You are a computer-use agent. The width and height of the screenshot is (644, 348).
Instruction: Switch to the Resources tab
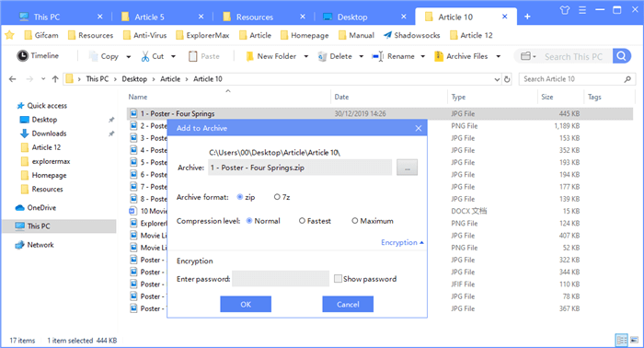coord(254,17)
